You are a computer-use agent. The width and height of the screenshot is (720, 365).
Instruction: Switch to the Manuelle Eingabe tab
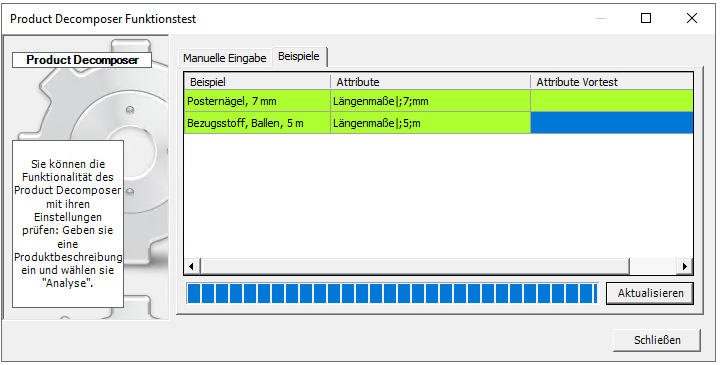pyautogui.click(x=225, y=58)
